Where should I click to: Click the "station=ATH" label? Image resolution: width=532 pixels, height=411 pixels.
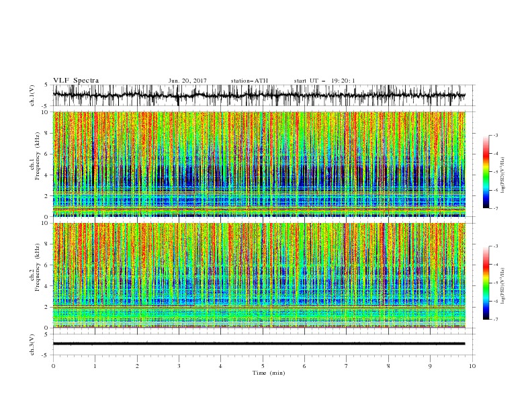249,81
